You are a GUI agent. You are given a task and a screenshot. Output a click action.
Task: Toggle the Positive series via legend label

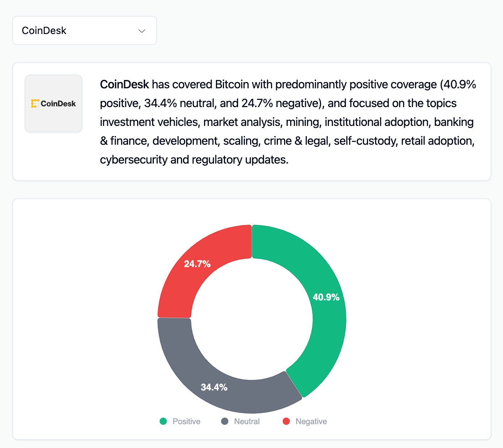pyautogui.click(x=186, y=421)
